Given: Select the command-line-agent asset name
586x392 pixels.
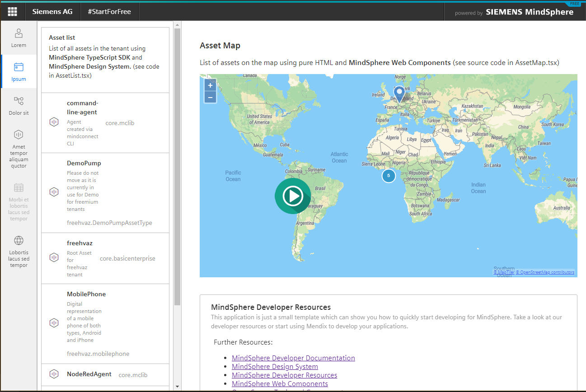Looking at the screenshot, I should pyautogui.click(x=82, y=107).
